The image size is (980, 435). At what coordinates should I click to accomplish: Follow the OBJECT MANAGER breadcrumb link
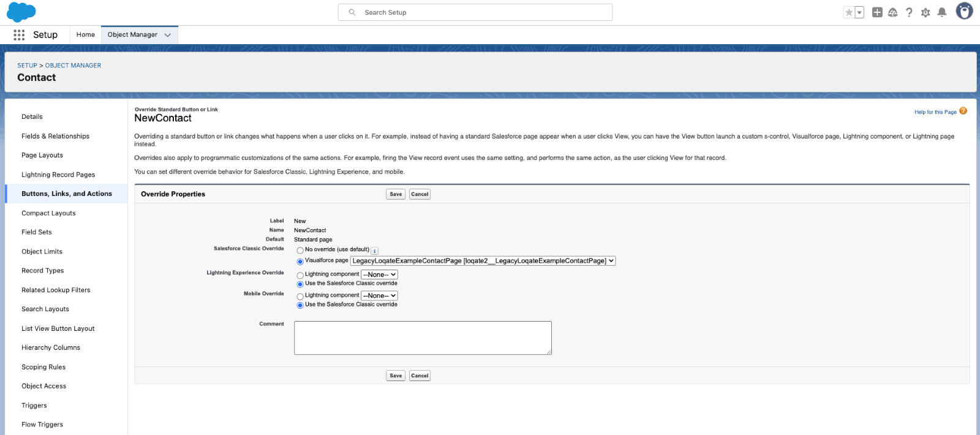(x=73, y=66)
